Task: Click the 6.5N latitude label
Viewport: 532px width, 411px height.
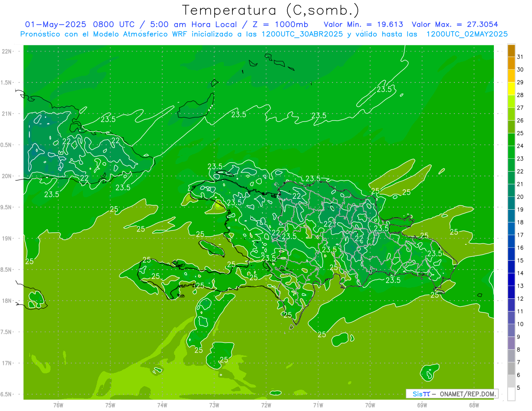Action: pyautogui.click(x=6, y=394)
